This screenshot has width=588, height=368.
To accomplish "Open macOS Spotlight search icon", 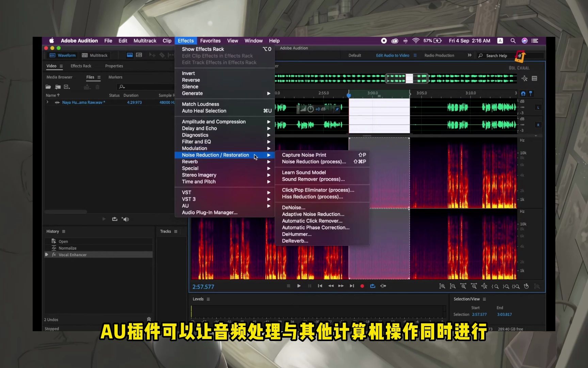I will point(513,41).
